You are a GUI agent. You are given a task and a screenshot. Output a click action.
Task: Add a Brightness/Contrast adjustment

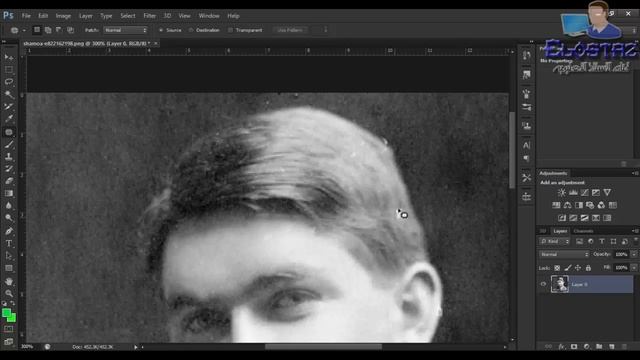click(x=562, y=192)
